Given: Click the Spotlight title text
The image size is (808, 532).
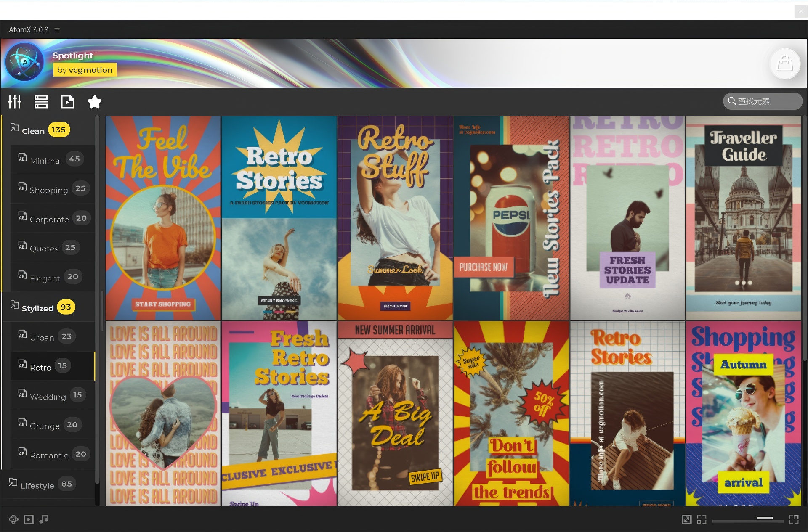Looking at the screenshot, I should point(73,56).
